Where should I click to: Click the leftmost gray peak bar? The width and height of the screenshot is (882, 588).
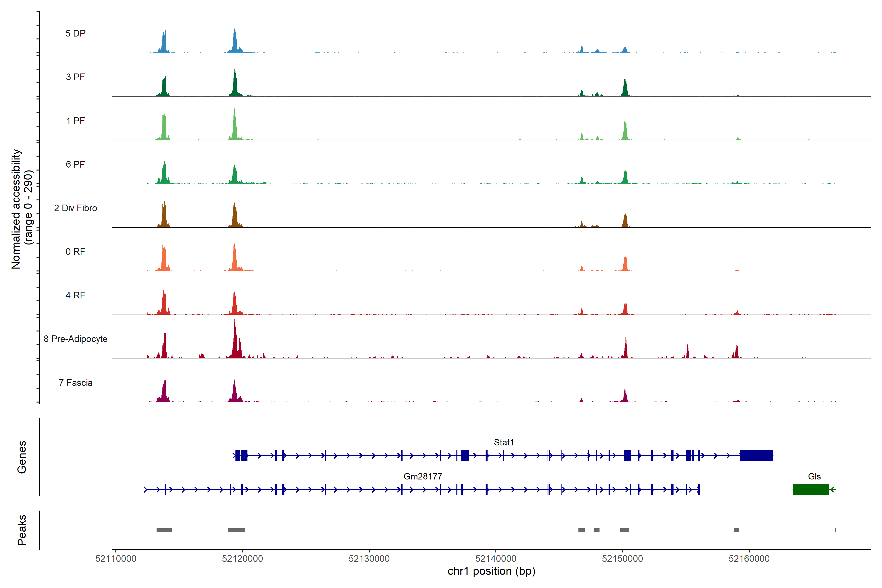click(164, 530)
